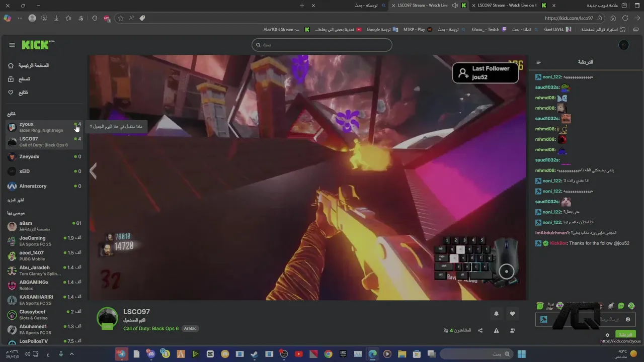This screenshot has height=362, width=644.
Task: Click the left arrow on video player
Action: [x=93, y=171]
